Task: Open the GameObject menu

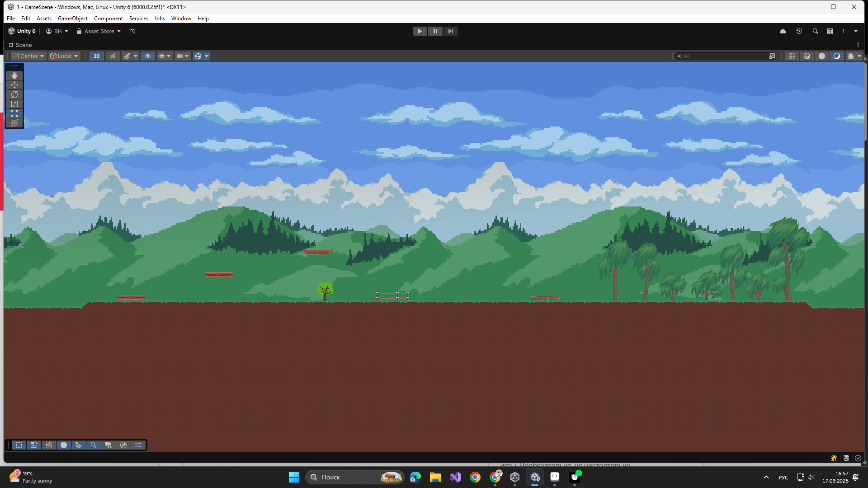Action: click(72, 19)
